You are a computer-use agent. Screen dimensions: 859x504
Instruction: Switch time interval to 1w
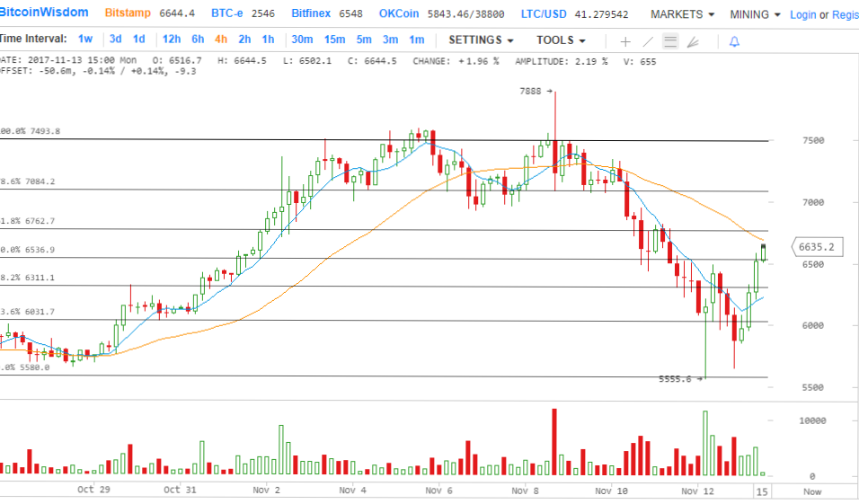coord(85,40)
